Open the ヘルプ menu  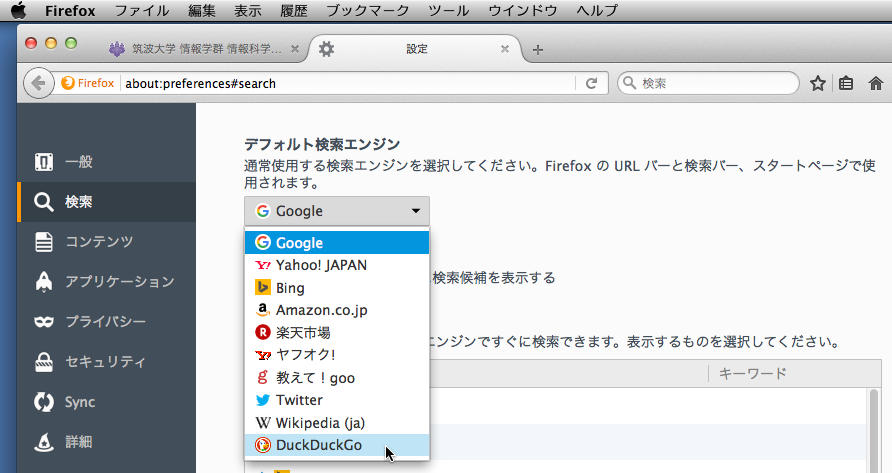click(x=597, y=10)
